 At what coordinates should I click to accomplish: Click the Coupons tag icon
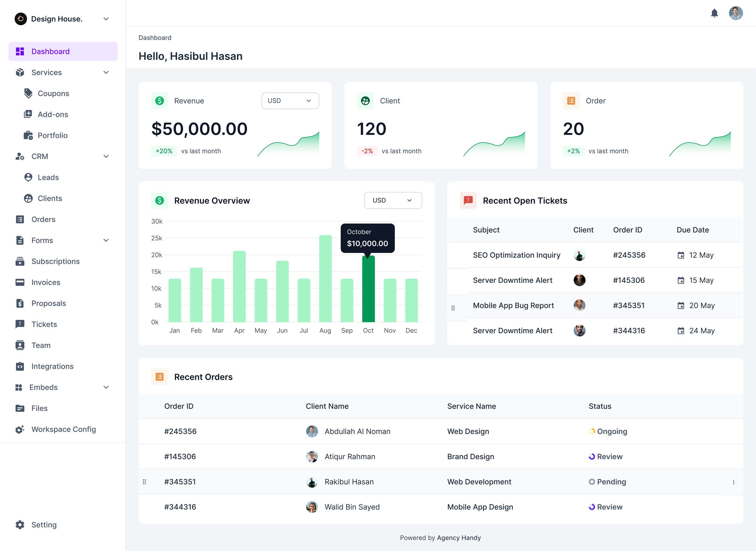point(28,93)
